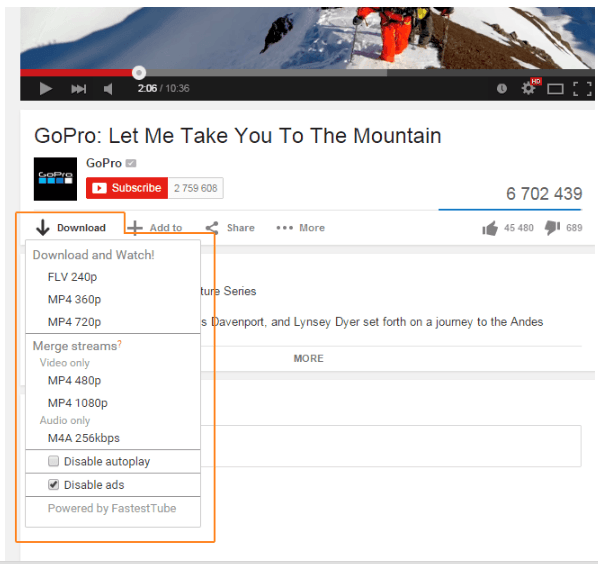Dislike the video with the thumbs down icon

(x=552, y=228)
